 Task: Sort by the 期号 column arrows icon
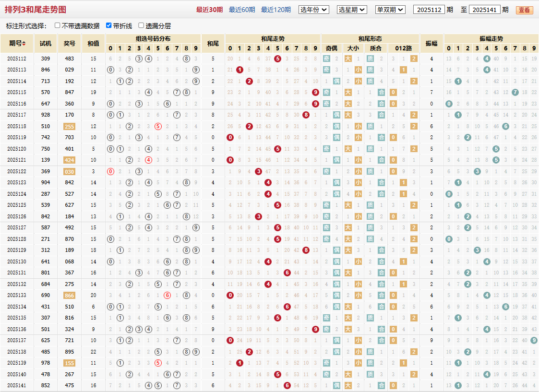coord(24,43)
